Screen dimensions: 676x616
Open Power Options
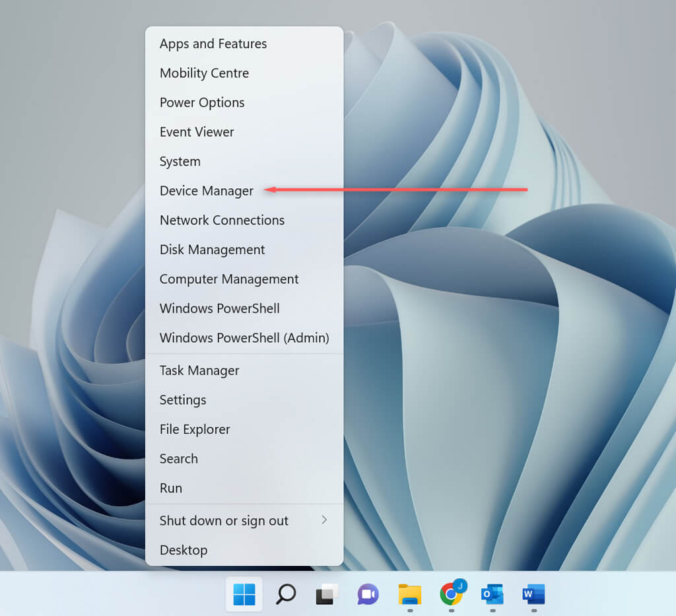pos(202,102)
